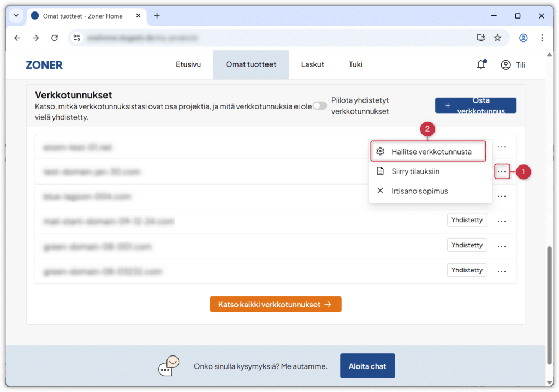Open the three-dot menu in the last domain row
The height and width of the screenshot is (392, 559).
coord(502,271)
